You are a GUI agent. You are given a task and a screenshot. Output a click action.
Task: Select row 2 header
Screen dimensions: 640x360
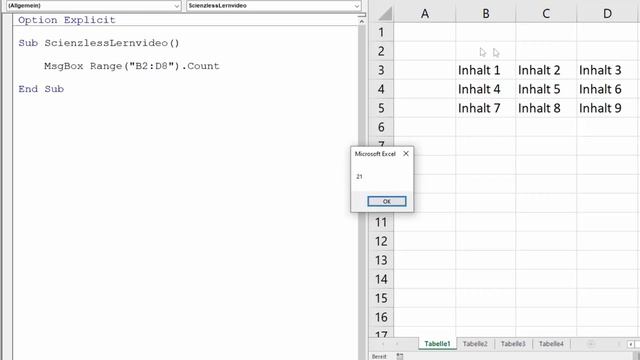point(381,51)
